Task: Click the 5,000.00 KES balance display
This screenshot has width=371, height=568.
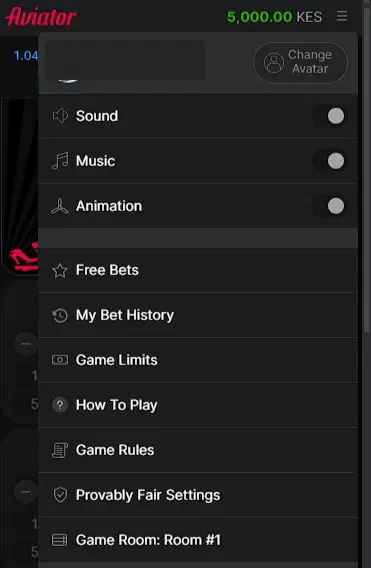Action: tap(274, 17)
